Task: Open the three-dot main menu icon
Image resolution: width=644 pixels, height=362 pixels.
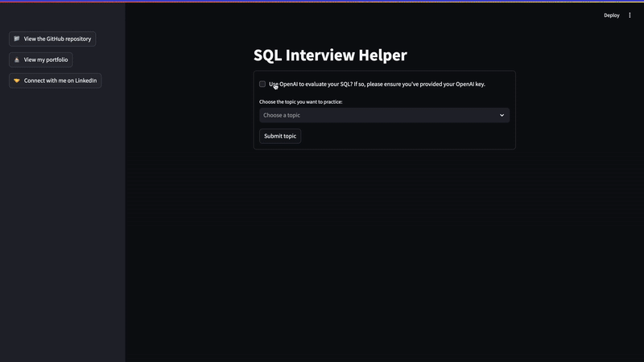Action: click(x=630, y=15)
